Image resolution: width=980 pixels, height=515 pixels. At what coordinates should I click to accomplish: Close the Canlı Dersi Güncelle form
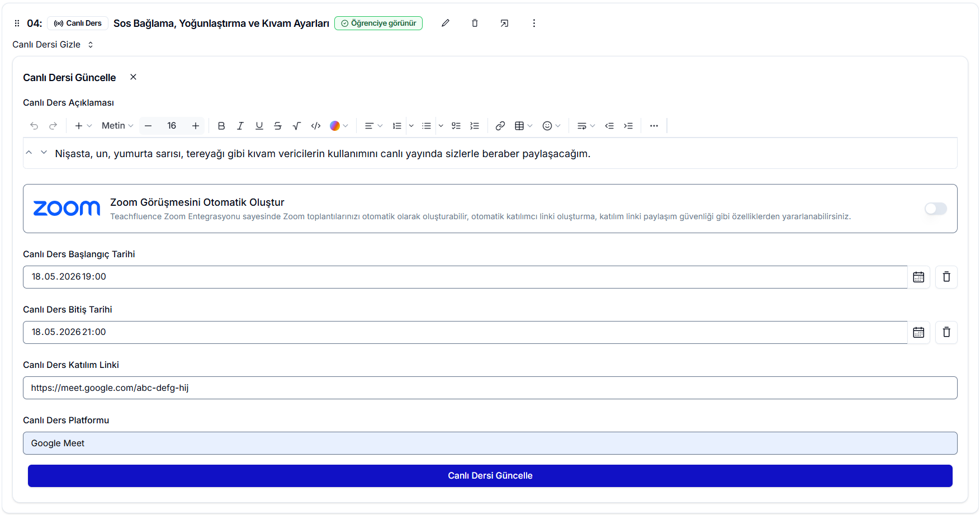pos(133,77)
